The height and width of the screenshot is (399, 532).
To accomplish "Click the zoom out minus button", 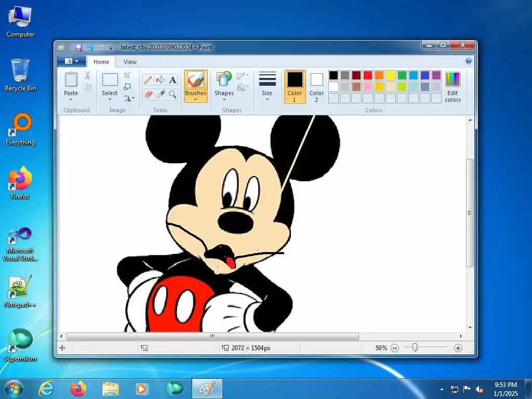I will (x=395, y=348).
